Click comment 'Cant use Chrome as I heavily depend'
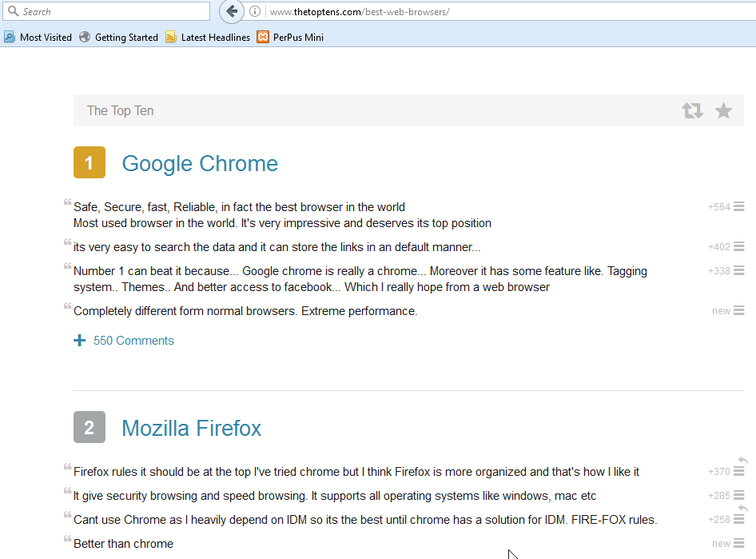 (x=365, y=520)
